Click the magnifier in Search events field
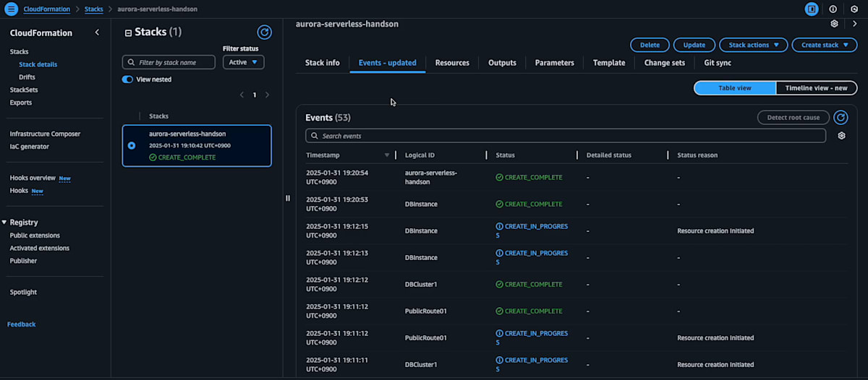868x380 pixels. pyautogui.click(x=315, y=136)
